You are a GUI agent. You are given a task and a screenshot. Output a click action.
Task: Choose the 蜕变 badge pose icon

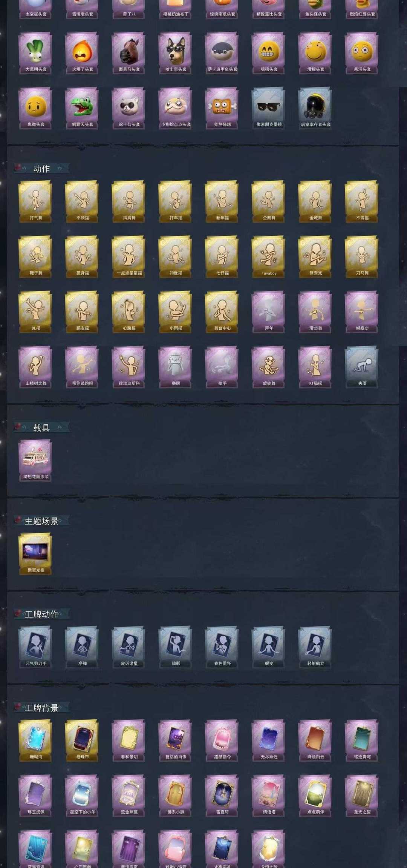pos(269,647)
